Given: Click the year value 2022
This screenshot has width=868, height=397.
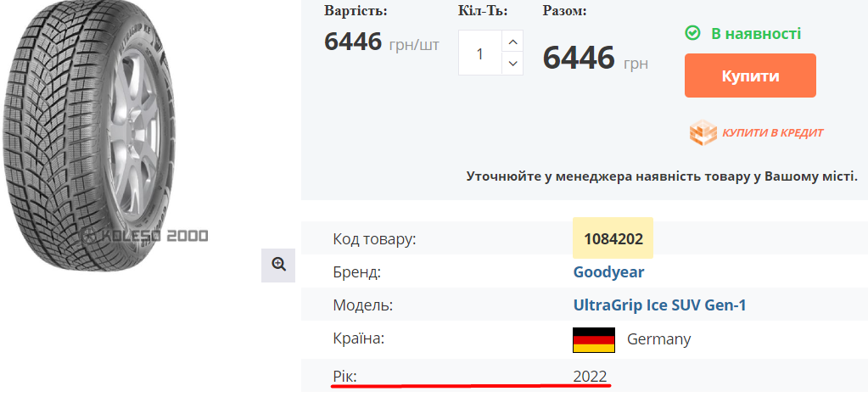Looking at the screenshot, I should [x=590, y=376].
